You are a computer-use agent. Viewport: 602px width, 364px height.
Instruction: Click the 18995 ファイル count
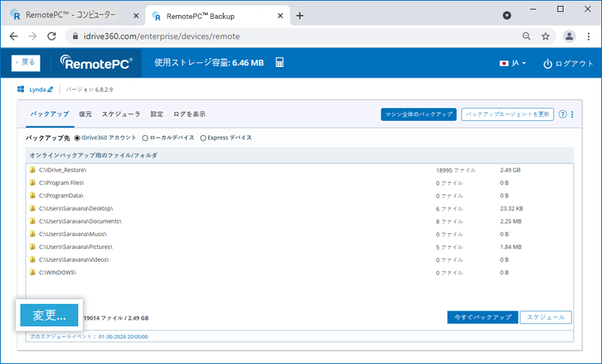click(x=456, y=170)
